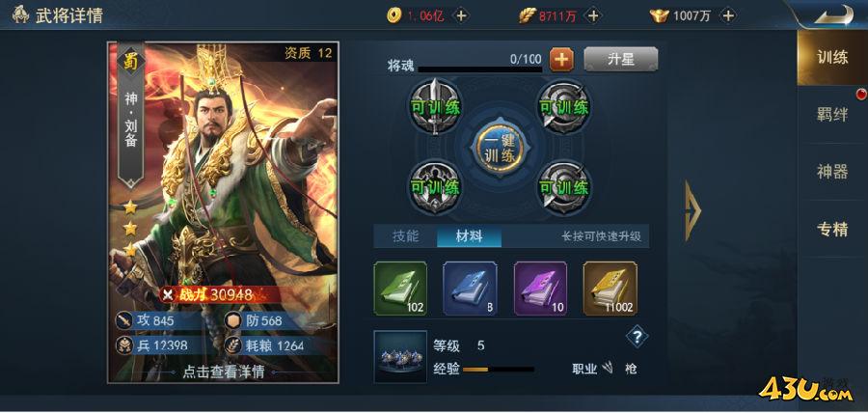This screenshot has width=868, height=413.
Task: Use the gold experience book
Action: coord(610,289)
